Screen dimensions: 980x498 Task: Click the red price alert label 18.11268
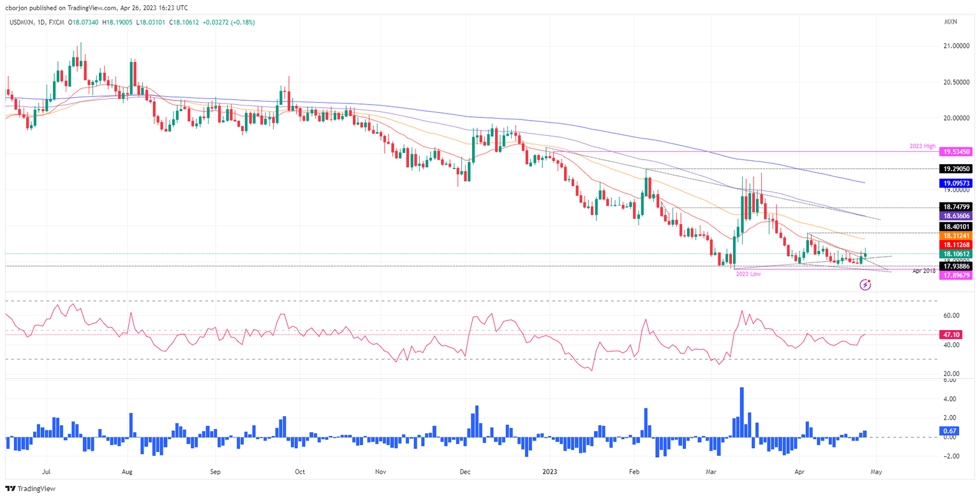[955, 245]
